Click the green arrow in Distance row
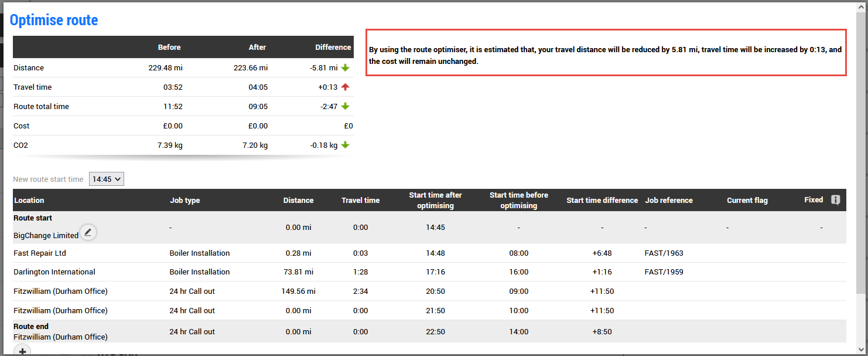The height and width of the screenshot is (356, 868). [346, 68]
